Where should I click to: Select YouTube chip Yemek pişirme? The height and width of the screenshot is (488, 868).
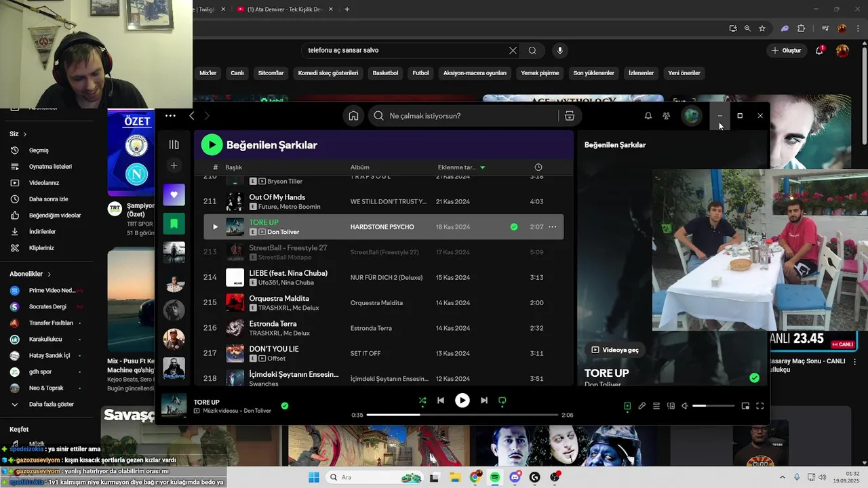[x=540, y=73]
